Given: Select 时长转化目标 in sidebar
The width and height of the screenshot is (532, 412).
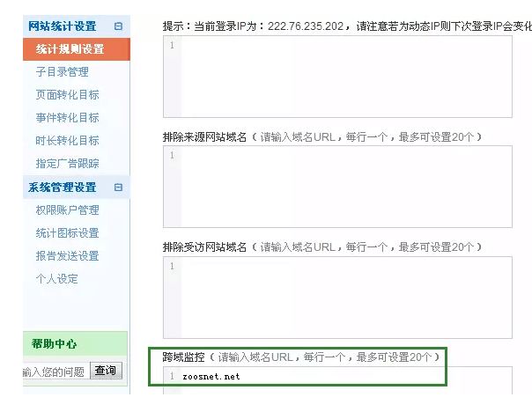Looking at the screenshot, I should (67, 141).
